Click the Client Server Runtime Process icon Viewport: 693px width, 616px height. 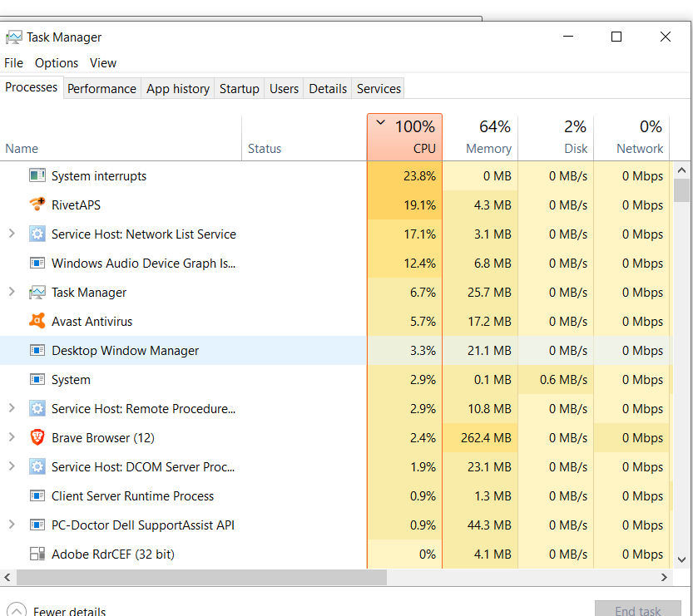(x=37, y=495)
